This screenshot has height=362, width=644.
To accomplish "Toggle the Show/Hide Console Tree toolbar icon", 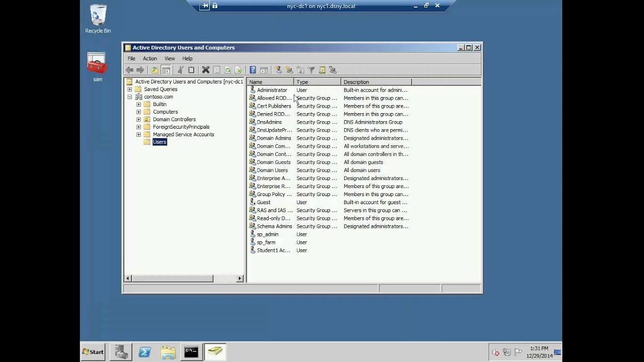I will [x=166, y=70].
